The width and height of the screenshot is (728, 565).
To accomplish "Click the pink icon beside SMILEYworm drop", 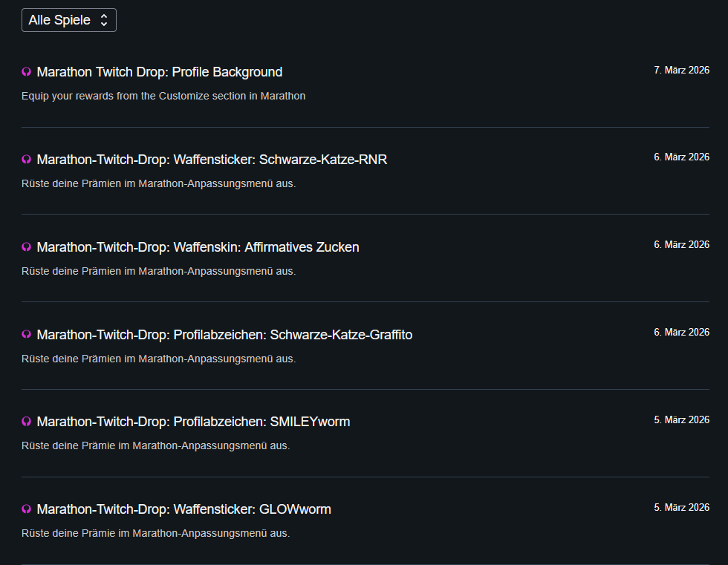I will (27, 422).
